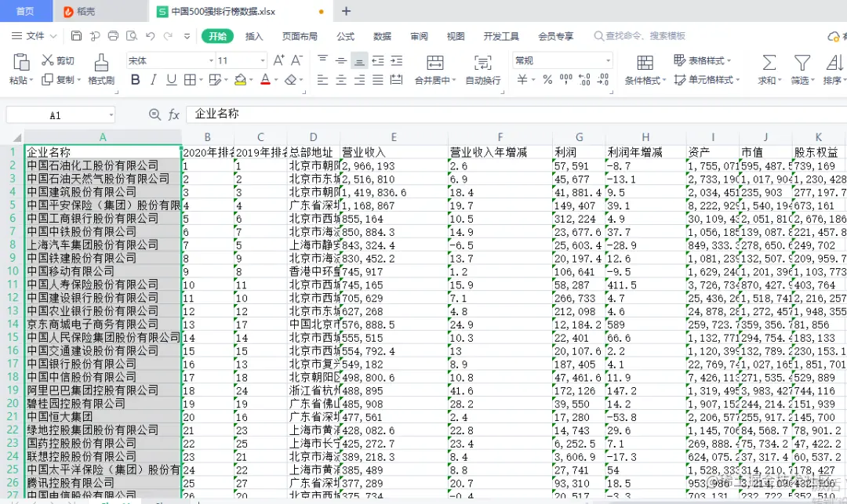Image resolution: width=847 pixels, height=504 pixels.
Task: Switch to 视图 View tab
Action: point(456,36)
